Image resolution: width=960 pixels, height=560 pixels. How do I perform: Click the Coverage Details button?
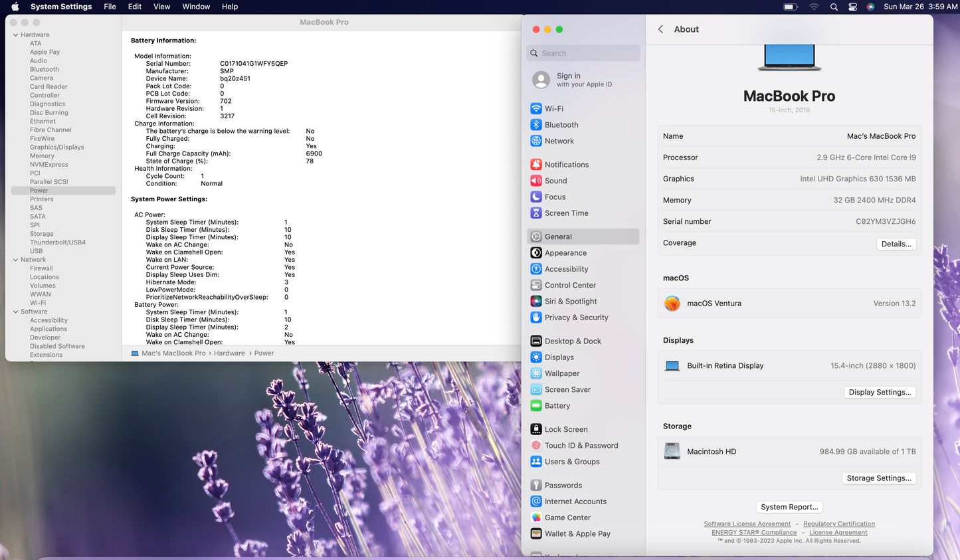[x=896, y=244]
